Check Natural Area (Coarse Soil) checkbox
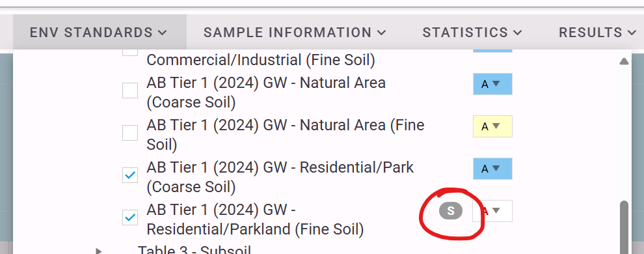This screenshot has width=644, height=254. tap(130, 91)
